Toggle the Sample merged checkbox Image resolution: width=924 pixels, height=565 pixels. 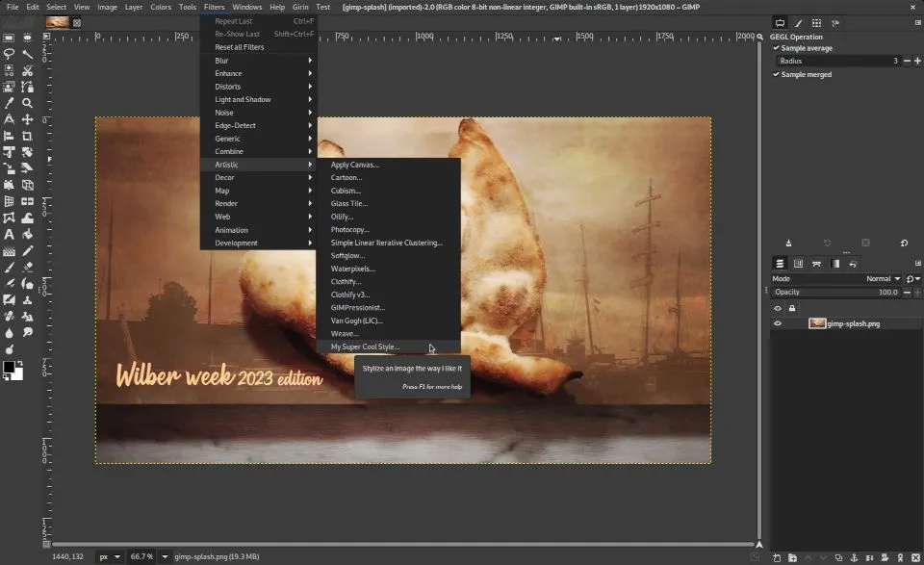(778, 74)
